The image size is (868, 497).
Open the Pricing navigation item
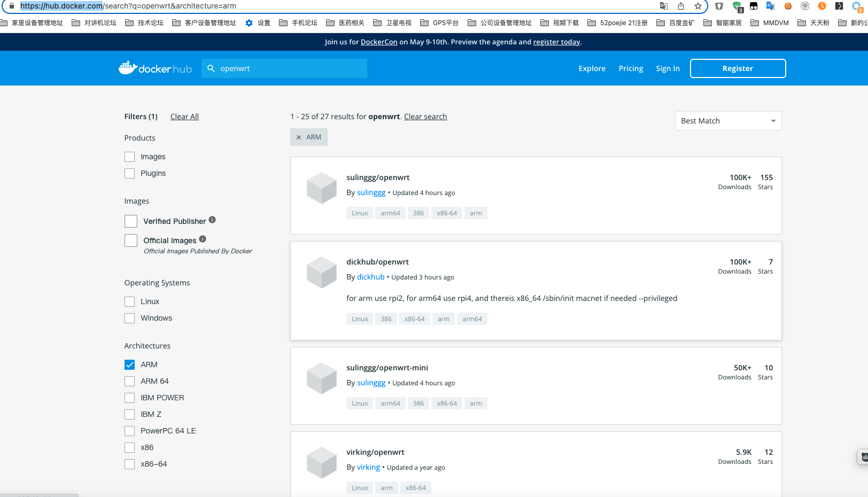tap(631, 68)
